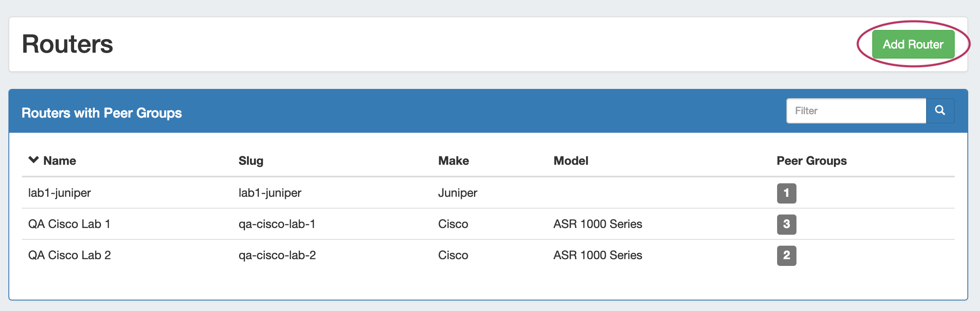This screenshot has height=311, width=980.
Task: Click the qa-cisco-lab-1 slug cell
Action: pyautogui.click(x=277, y=224)
